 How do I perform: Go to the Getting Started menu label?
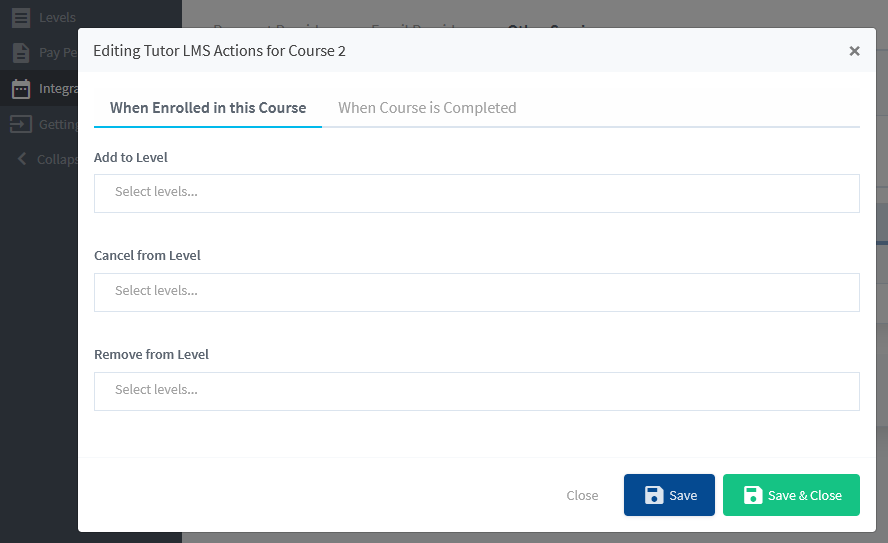(58, 124)
